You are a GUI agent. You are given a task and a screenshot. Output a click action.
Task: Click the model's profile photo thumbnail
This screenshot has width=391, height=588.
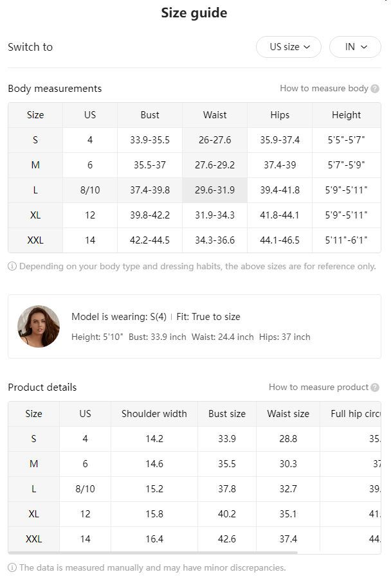(39, 326)
